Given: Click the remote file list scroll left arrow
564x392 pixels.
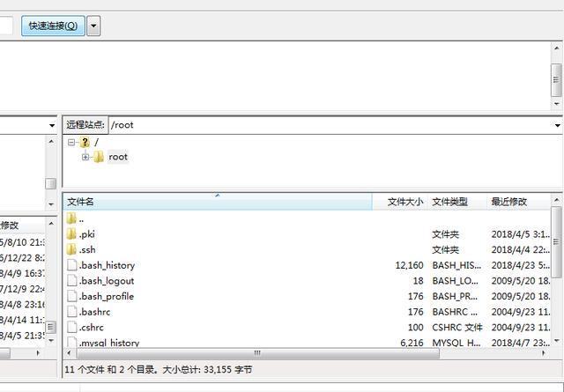Looking at the screenshot, I should click(70, 353).
